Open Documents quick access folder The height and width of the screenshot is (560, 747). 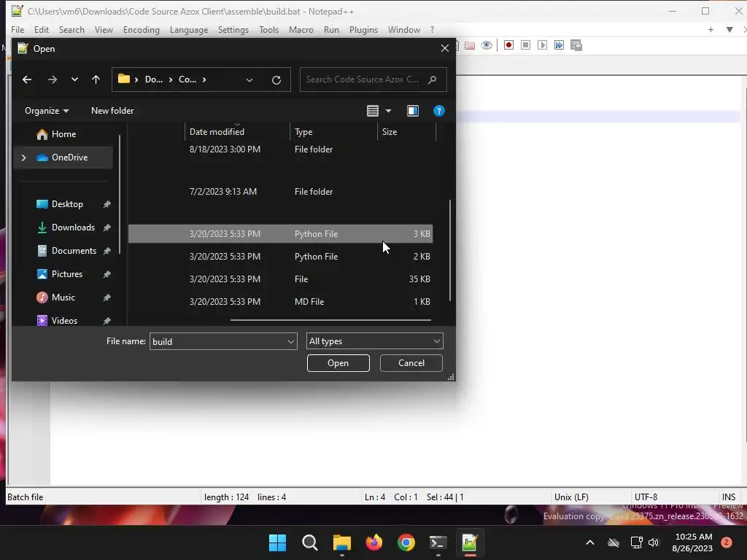tap(74, 251)
